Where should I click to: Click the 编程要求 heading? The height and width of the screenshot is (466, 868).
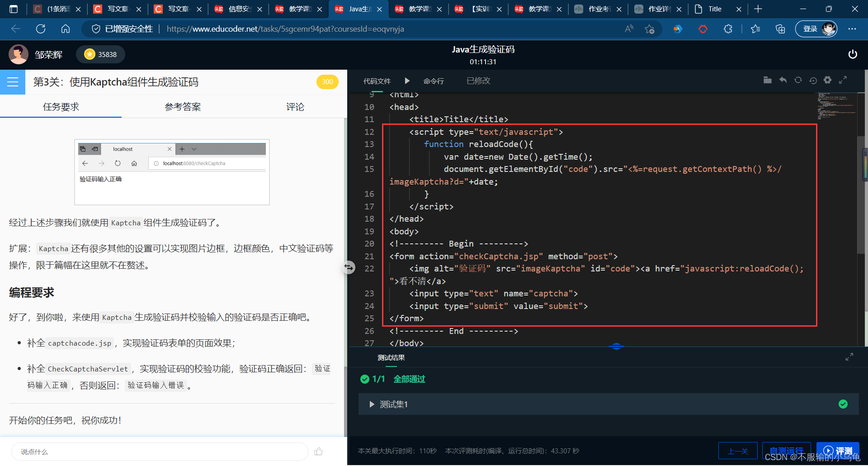[x=32, y=292]
